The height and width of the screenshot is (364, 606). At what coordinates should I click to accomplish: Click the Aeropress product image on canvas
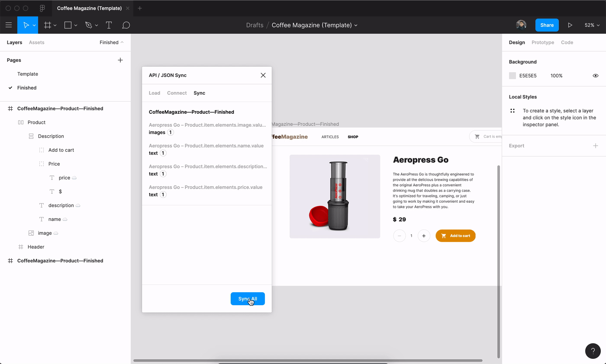(335, 196)
